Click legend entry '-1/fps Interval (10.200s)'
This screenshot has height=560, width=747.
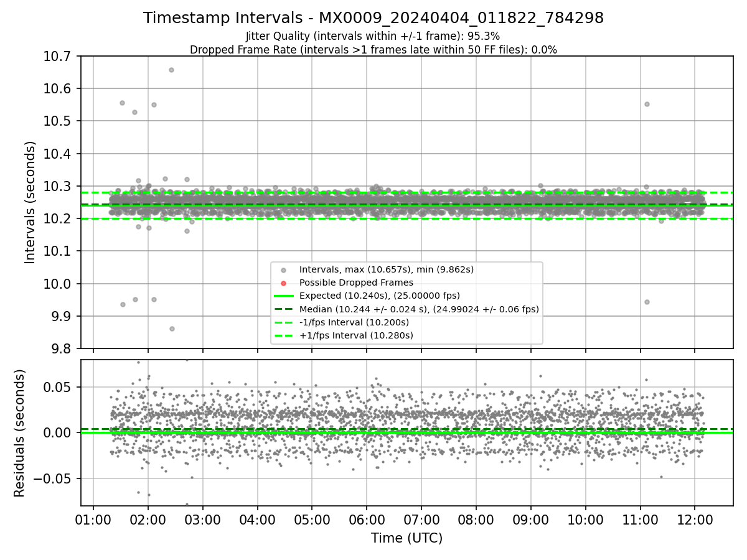[x=354, y=322]
